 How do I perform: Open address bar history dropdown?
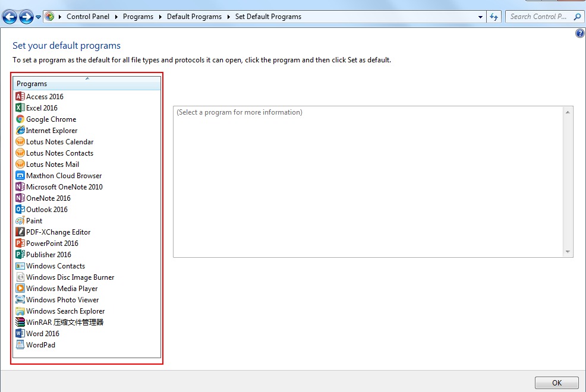[480, 17]
